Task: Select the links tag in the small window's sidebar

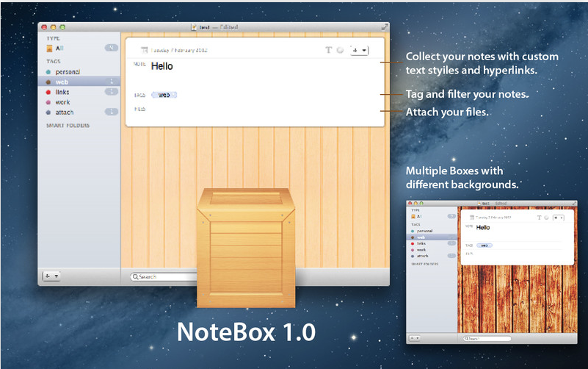Action: (432, 243)
